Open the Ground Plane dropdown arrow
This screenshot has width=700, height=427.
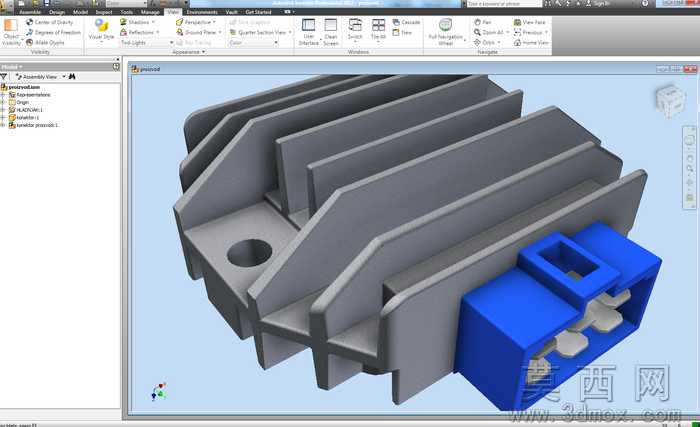220,32
